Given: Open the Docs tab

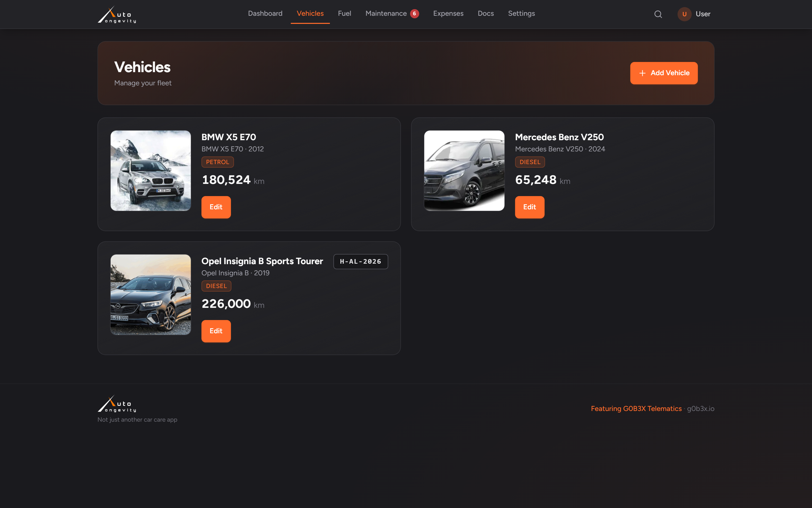Looking at the screenshot, I should click(x=485, y=13).
